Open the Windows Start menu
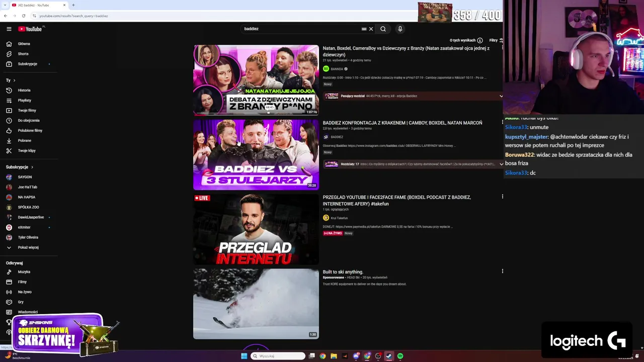The image size is (644, 362). [x=244, y=356]
